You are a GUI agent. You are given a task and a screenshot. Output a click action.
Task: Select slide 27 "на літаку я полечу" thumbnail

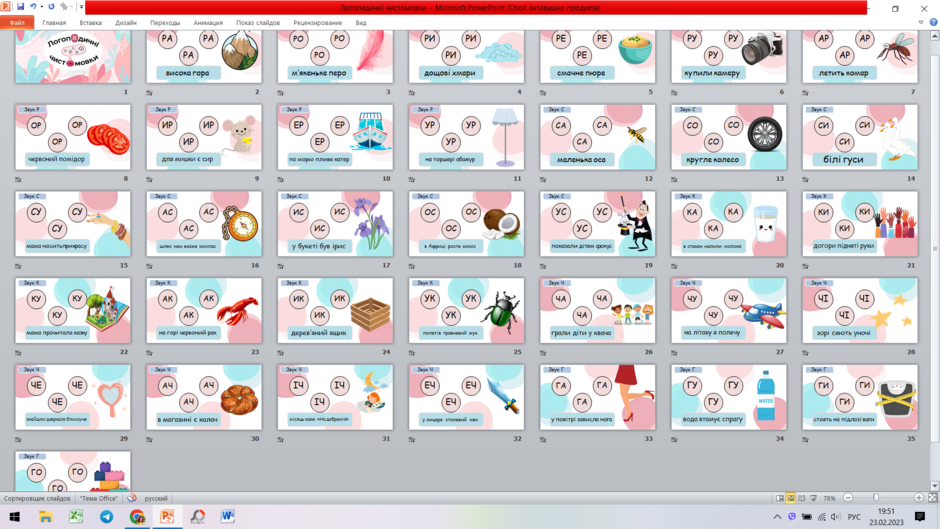(x=728, y=311)
